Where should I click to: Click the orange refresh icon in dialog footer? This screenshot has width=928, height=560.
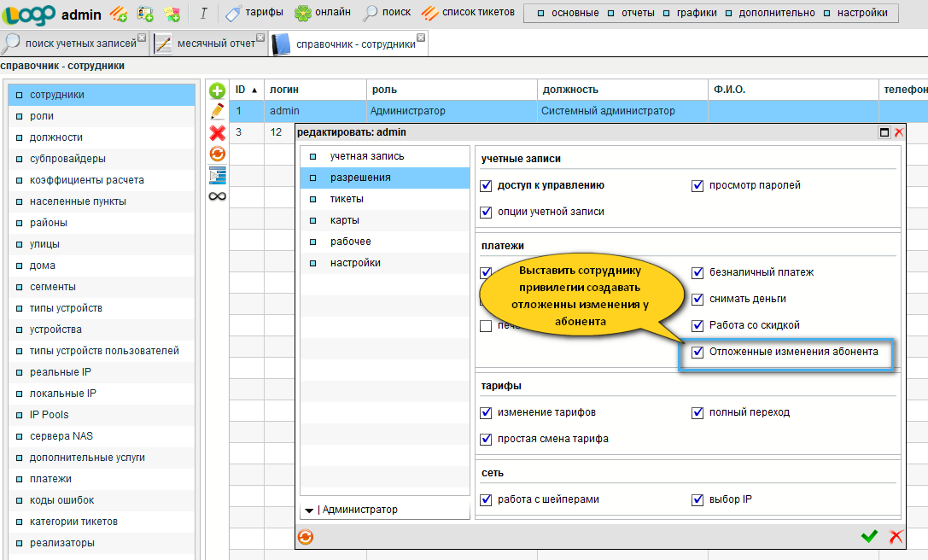[x=306, y=537]
